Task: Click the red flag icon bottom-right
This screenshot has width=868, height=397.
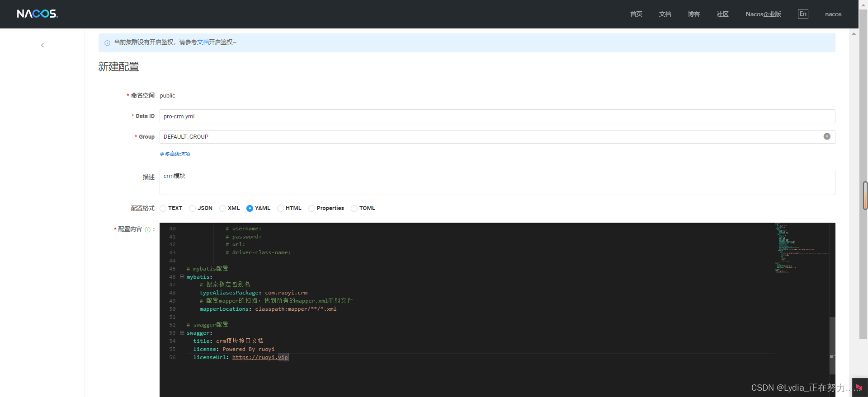Action: point(859,388)
